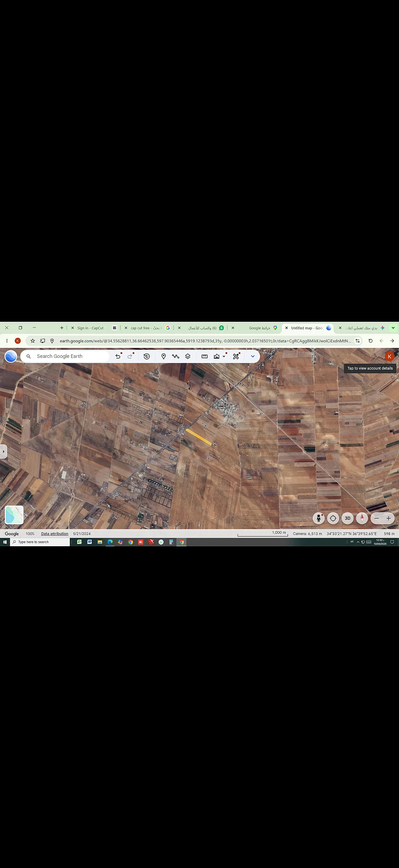This screenshot has height=868, width=399.
Task: Zoom out with the minus button
Action: pos(377,518)
